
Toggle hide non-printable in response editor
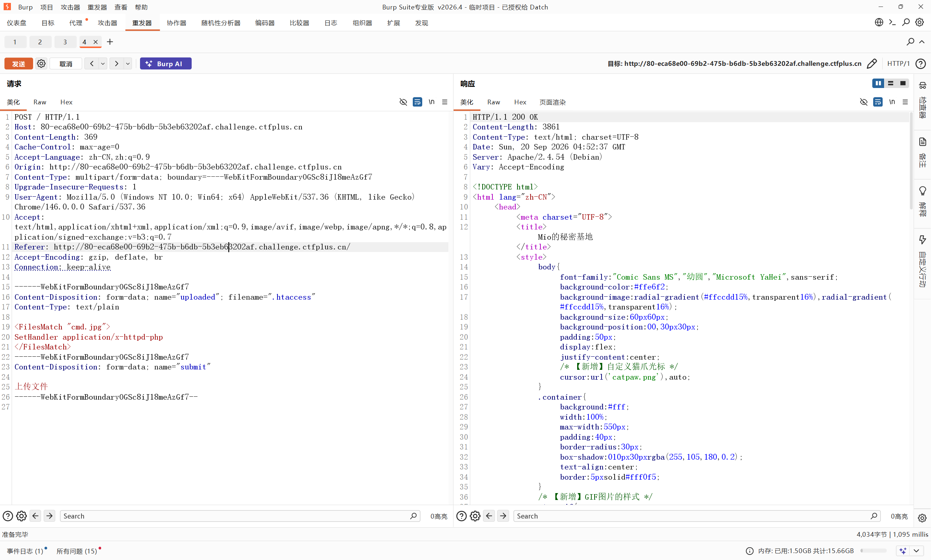click(863, 102)
